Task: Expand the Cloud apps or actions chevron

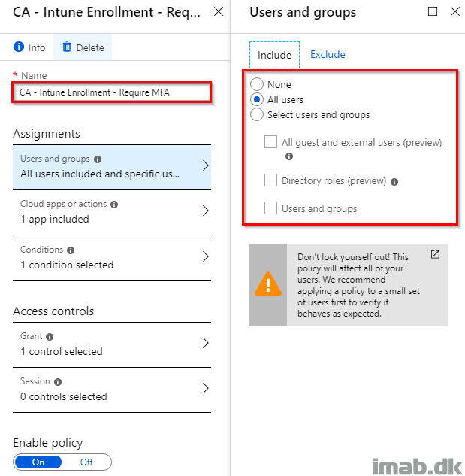Action: (206, 211)
